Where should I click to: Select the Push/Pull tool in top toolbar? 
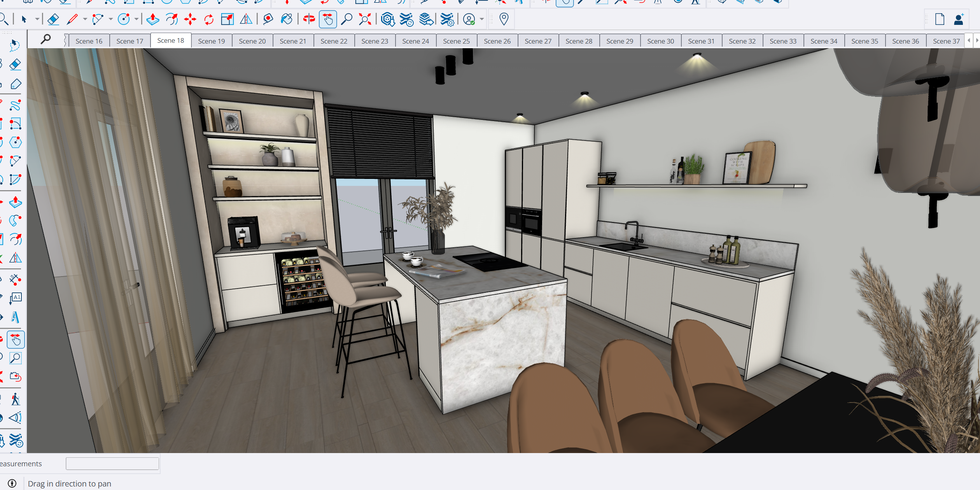click(x=153, y=19)
